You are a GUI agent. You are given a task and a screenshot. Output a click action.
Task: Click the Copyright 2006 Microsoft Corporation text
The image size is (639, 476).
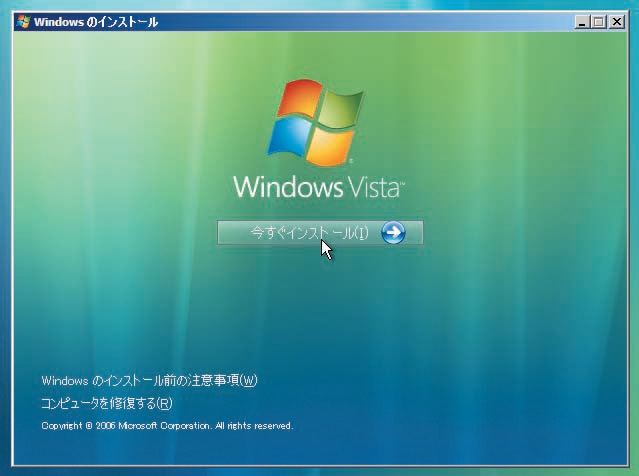[167, 425]
